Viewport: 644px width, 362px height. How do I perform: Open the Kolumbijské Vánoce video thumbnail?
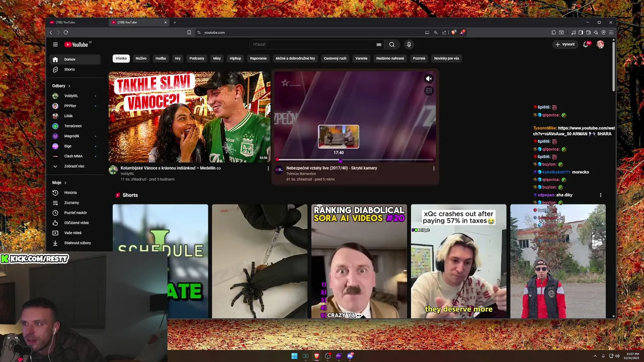pos(189,117)
